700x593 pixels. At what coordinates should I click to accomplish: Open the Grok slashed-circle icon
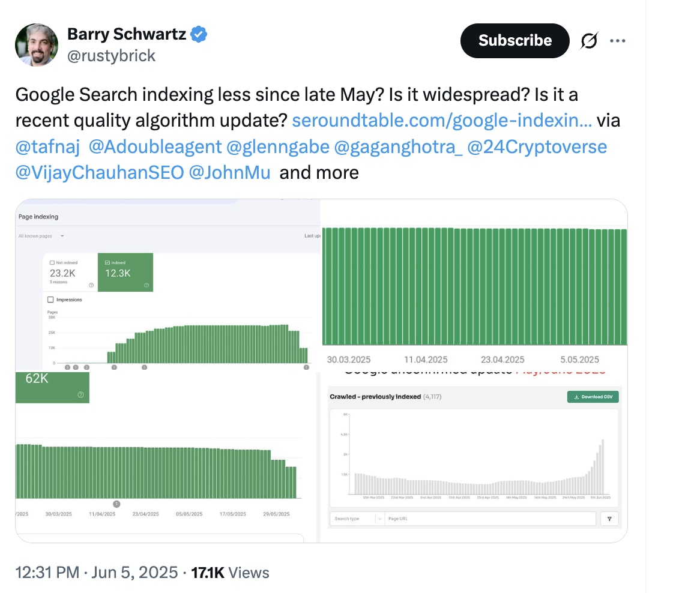[589, 41]
